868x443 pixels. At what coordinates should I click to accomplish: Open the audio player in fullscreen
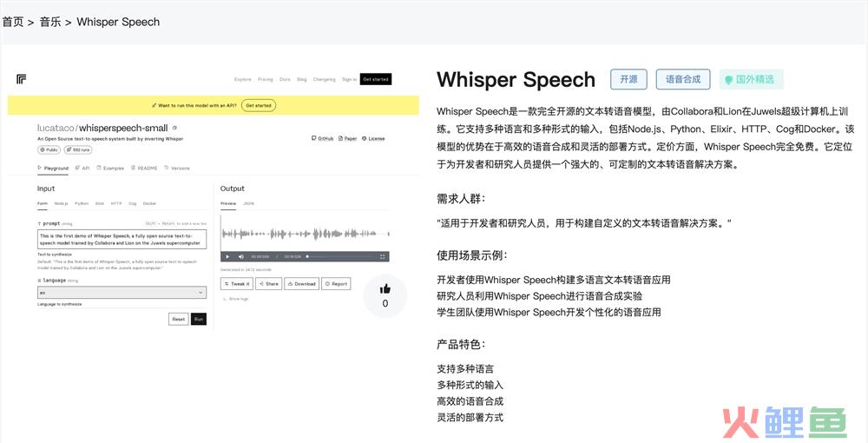click(383, 256)
